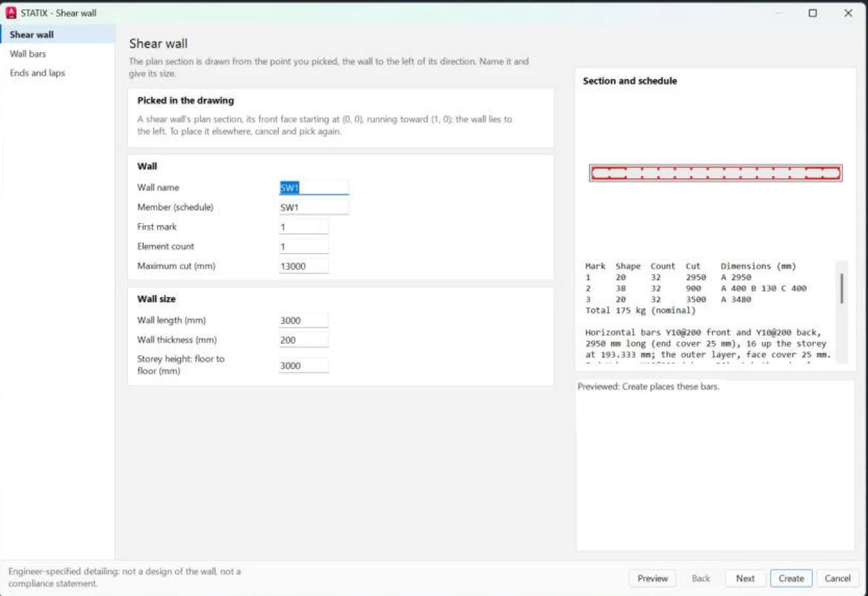The height and width of the screenshot is (596, 868).
Task: Click the 'Total 175 kg (nominal)' line
Action: coord(640,310)
